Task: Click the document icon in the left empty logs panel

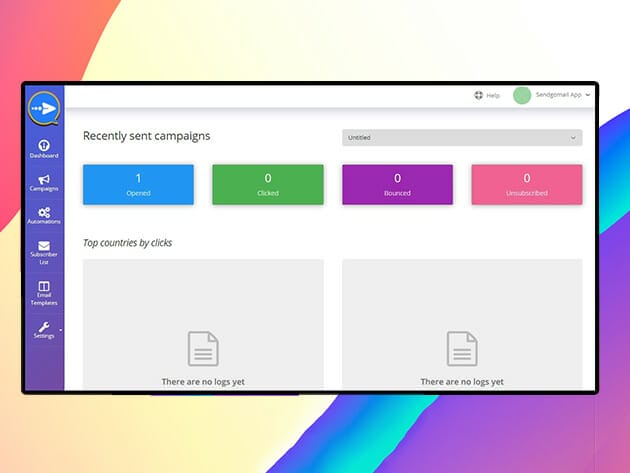Action: point(203,348)
